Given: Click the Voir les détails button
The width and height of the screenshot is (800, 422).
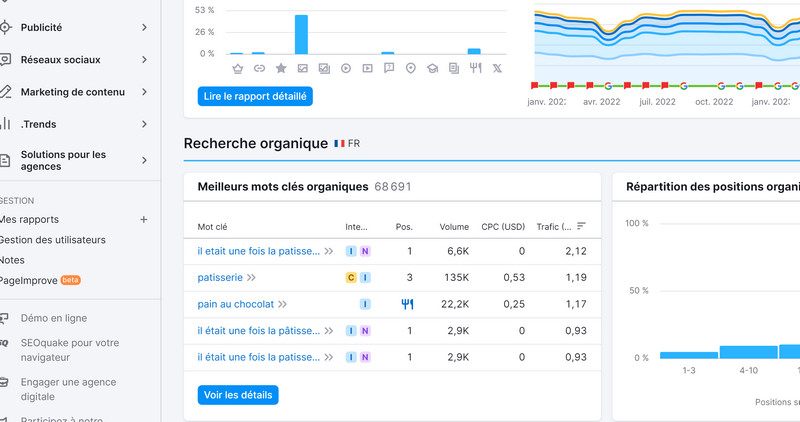Looking at the screenshot, I should pos(238,395).
